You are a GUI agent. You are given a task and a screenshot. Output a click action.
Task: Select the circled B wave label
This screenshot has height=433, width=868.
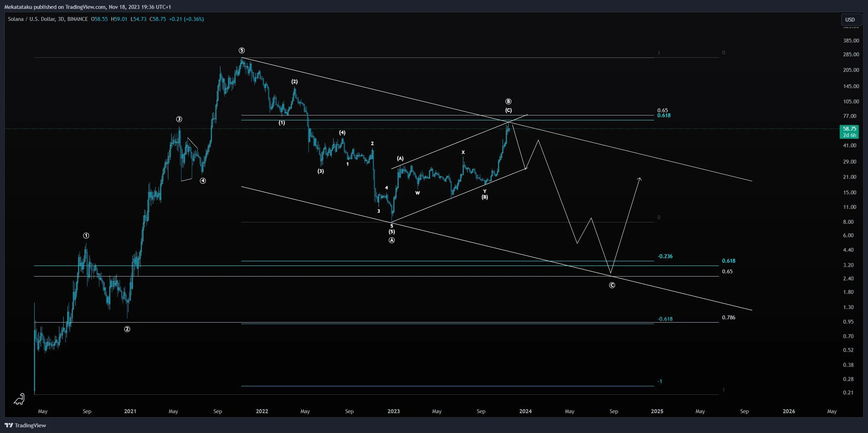pos(508,102)
